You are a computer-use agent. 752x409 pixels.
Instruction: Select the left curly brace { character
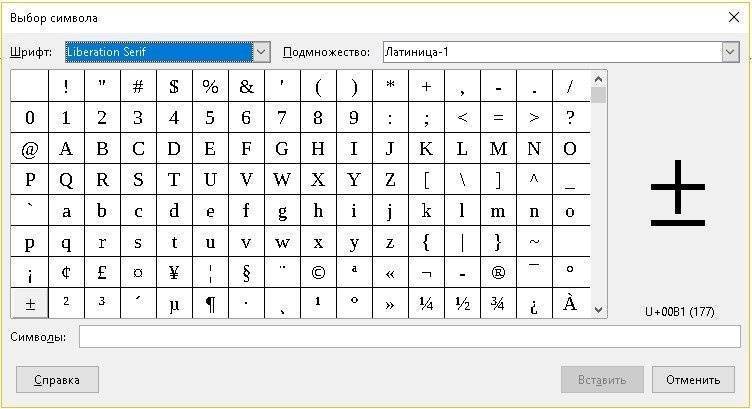(x=426, y=241)
